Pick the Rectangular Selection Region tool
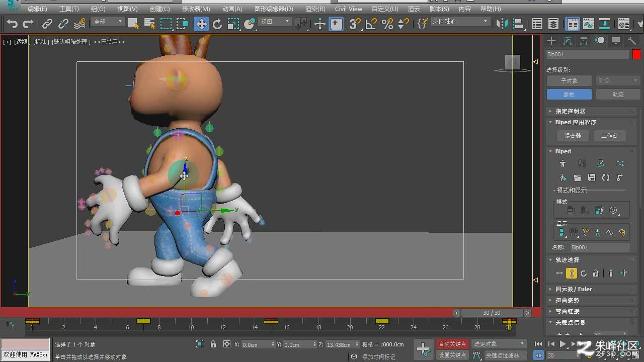 [166, 24]
